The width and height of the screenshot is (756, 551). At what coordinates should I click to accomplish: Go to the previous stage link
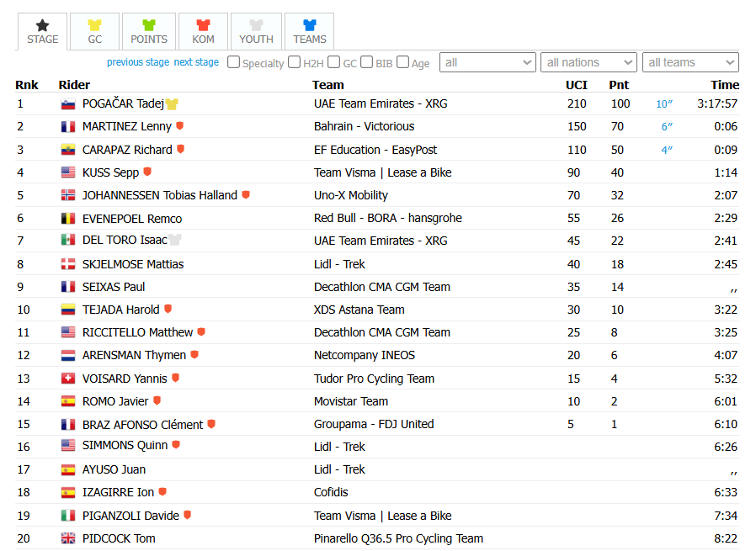click(138, 62)
